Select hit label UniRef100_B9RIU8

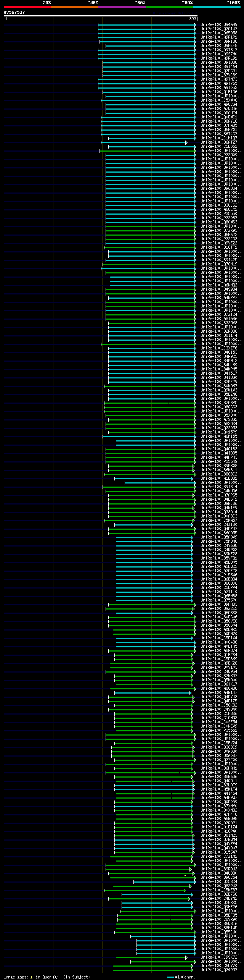[x=219, y=41]
